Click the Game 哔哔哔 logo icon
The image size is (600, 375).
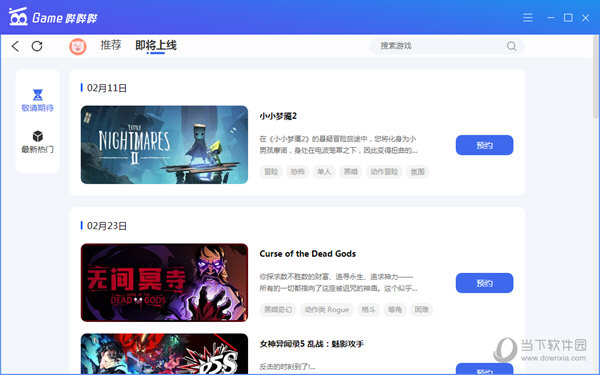pyautogui.click(x=18, y=16)
